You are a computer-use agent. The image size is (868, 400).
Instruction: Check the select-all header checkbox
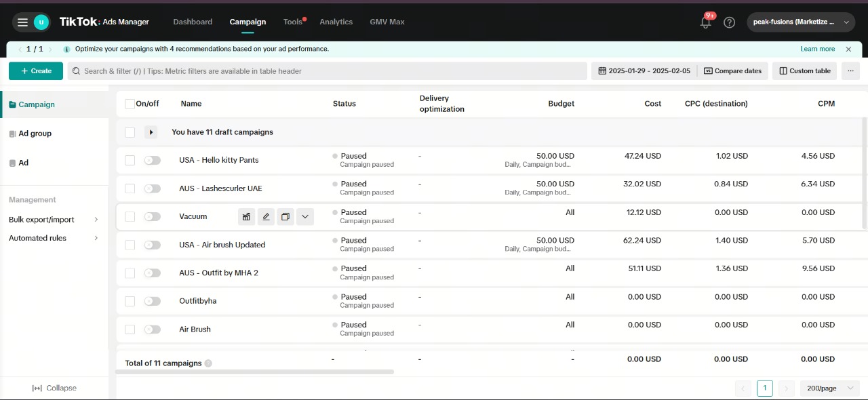130,104
